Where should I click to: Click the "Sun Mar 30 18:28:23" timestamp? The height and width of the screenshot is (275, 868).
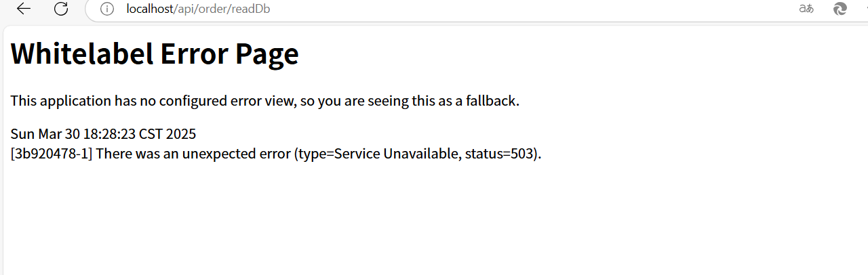[73, 134]
